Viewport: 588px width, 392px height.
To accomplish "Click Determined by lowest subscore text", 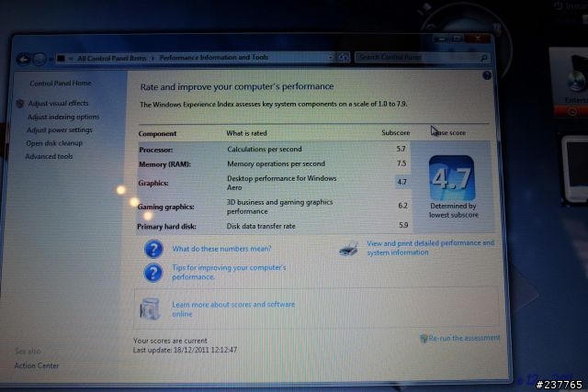I will (453, 210).
